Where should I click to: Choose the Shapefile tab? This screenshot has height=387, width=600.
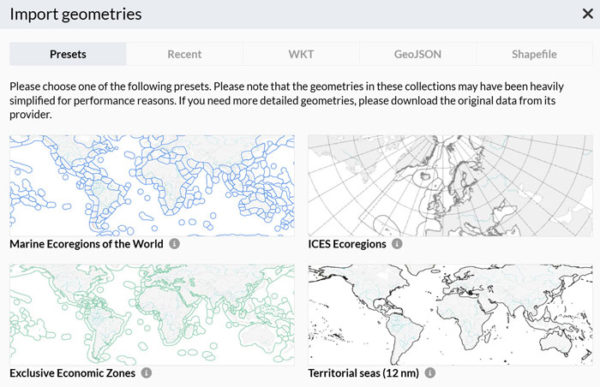[x=535, y=54]
